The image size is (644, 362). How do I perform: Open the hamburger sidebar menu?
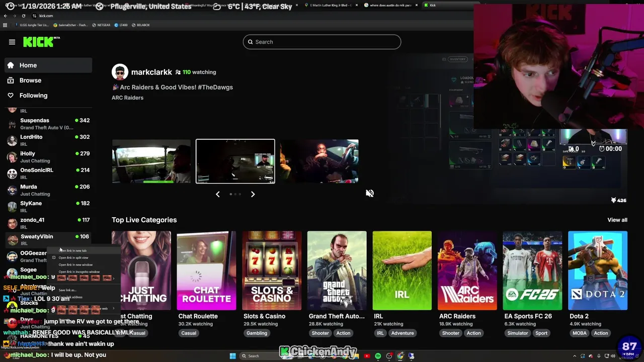tap(12, 42)
